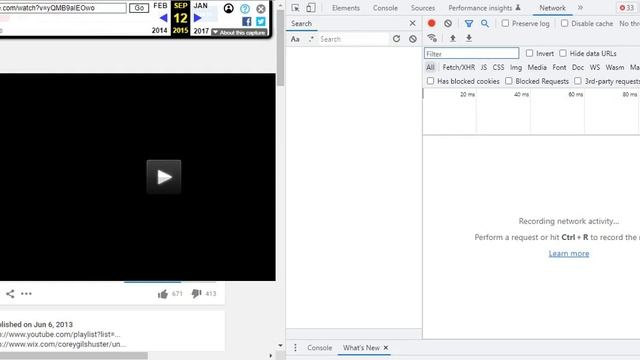Switch to the top Console tab
The height and width of the screenshot is (360, 640).
[x=385, y=8]
